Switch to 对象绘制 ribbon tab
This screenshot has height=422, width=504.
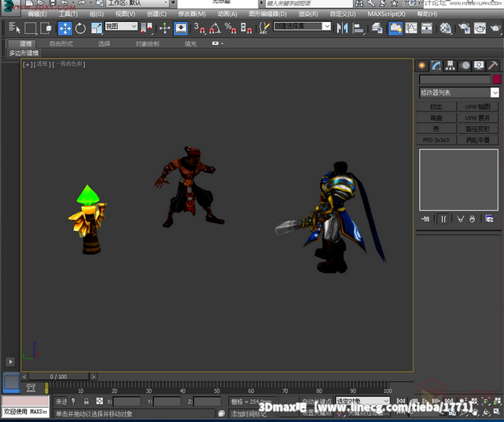pyautogui.click(x=147, y=44)
